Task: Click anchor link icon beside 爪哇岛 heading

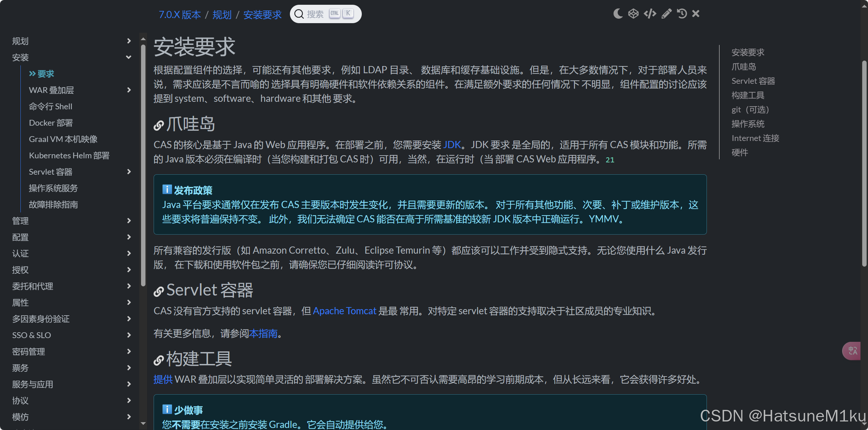Action: pyautogui.click(x=158, y=126)
